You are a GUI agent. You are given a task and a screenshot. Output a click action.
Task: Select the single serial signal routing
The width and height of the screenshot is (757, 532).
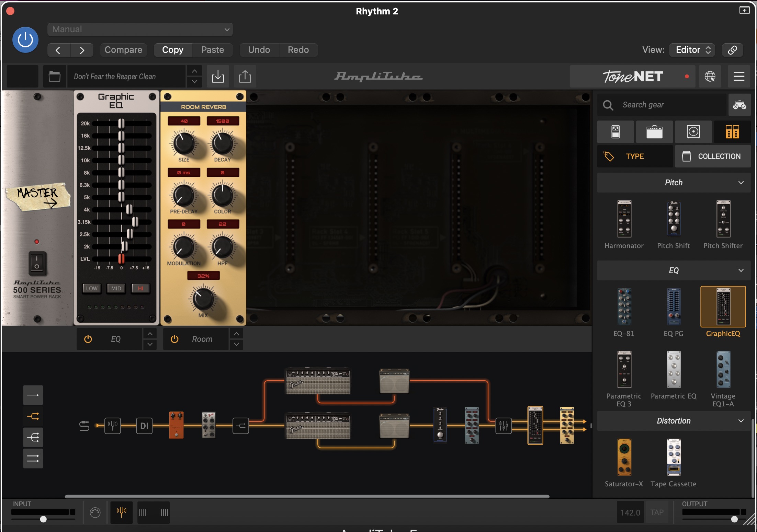pos(33,395)
